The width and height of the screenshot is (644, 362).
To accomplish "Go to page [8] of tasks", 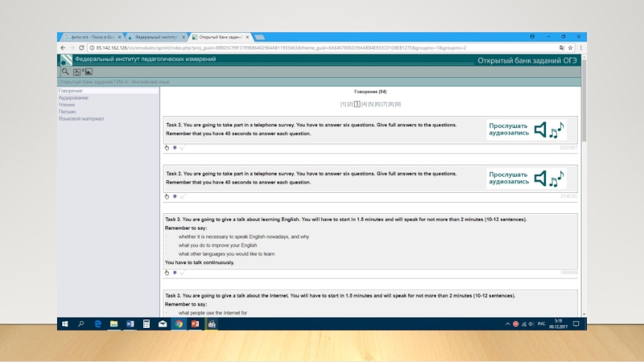I will click(391, 105).
